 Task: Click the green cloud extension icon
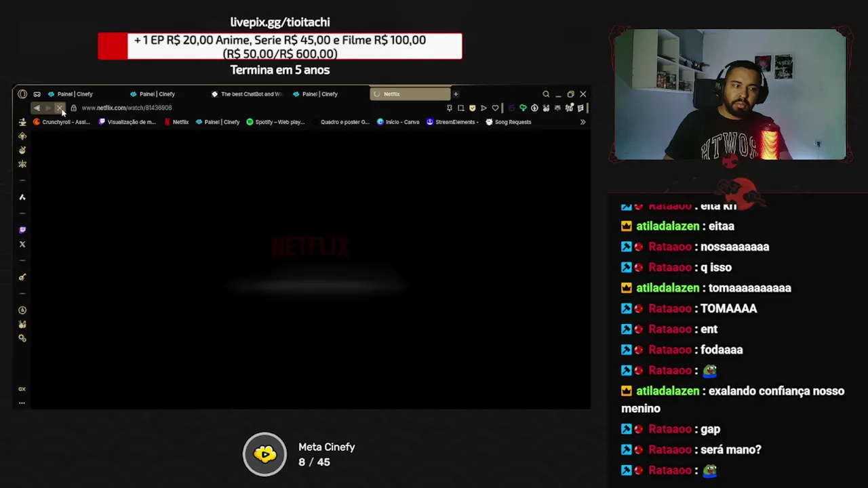(523, 108)
